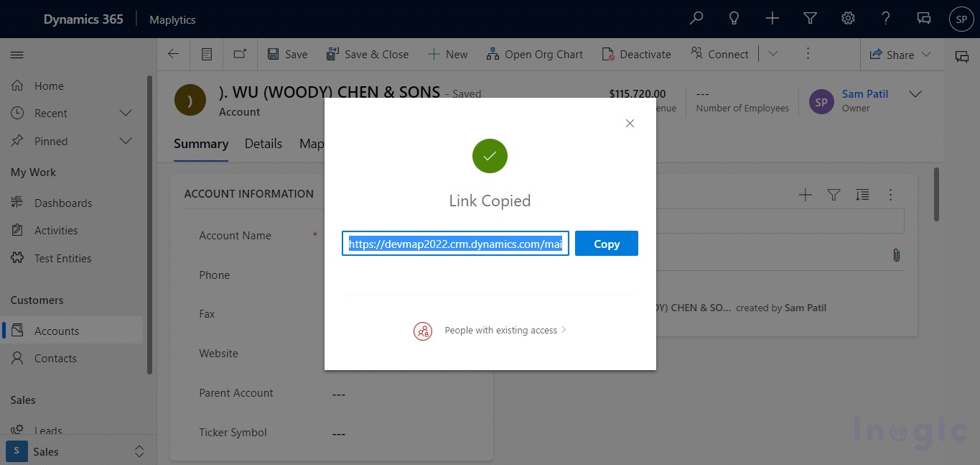Select the Summary tab
The image size is (980, 465).
click(x=201, y=144)
